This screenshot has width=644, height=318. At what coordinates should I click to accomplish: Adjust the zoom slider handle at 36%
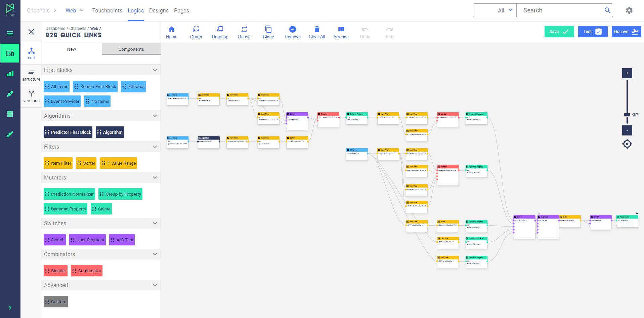tap(627, 115)
